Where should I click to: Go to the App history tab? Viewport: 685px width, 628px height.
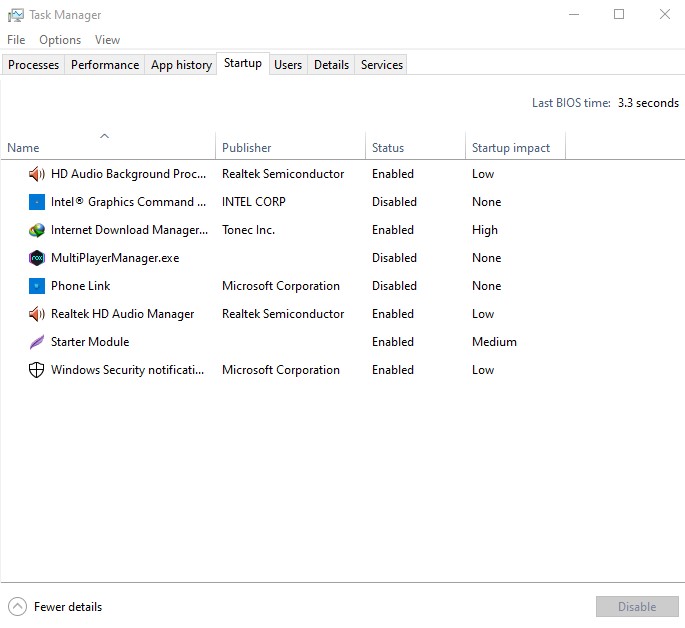tap(181, 65)
